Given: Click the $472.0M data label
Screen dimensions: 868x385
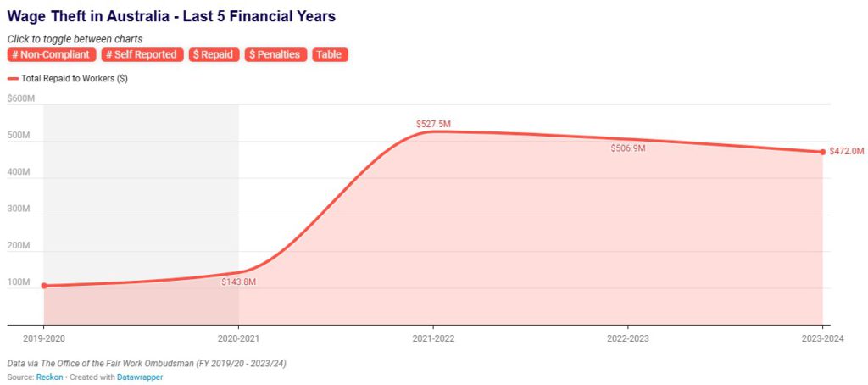Looking at the screenshot, I should tap(847, 152).
